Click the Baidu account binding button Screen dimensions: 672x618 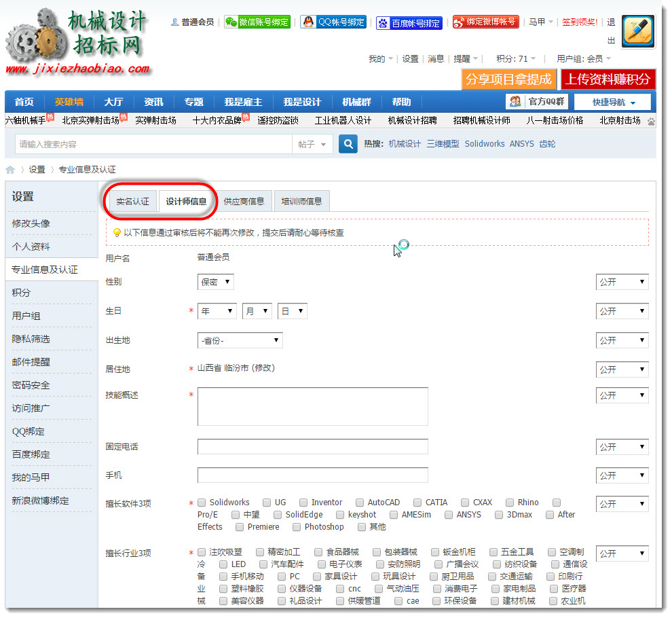point(409,22)
